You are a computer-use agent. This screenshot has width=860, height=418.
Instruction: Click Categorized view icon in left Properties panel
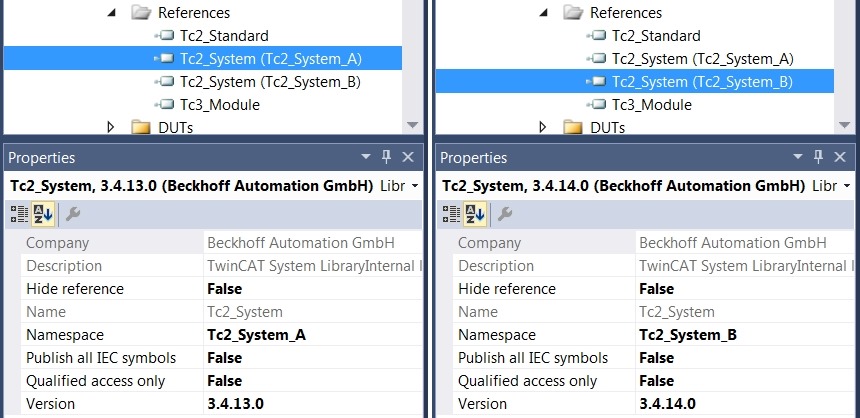pyautogui.click(x=19, y=214)
